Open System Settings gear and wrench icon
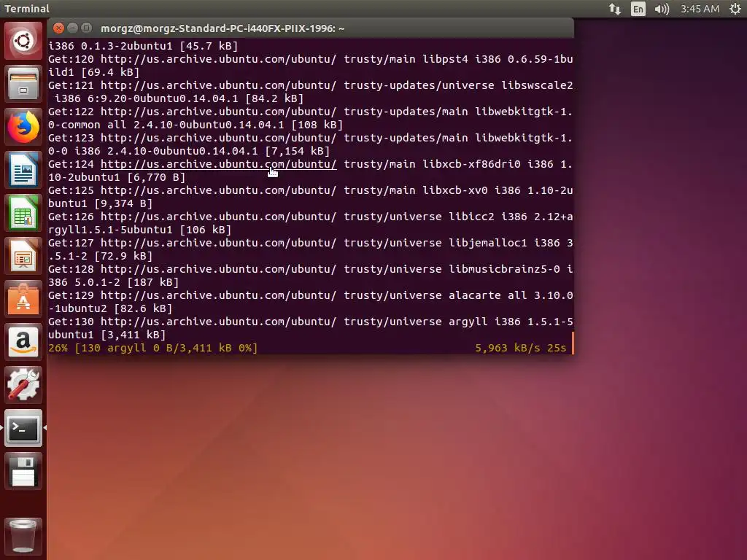 tap(23, 385)
